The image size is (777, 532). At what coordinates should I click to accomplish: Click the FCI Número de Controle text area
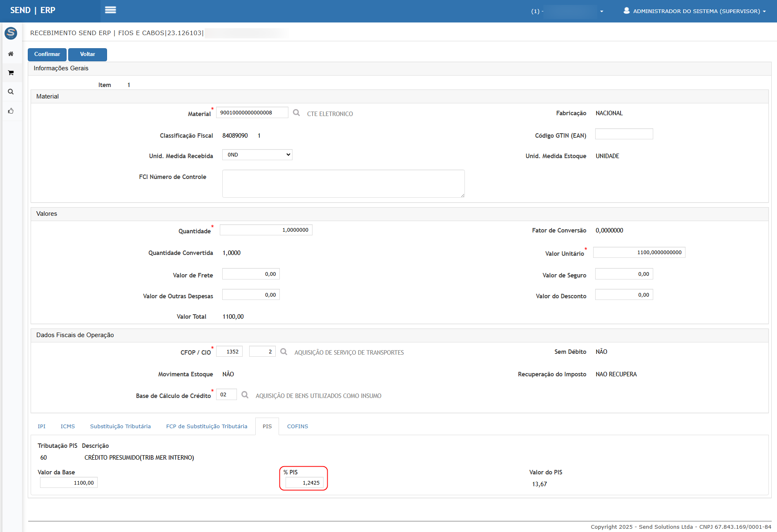pyautogui.click(x=343, y=184)
